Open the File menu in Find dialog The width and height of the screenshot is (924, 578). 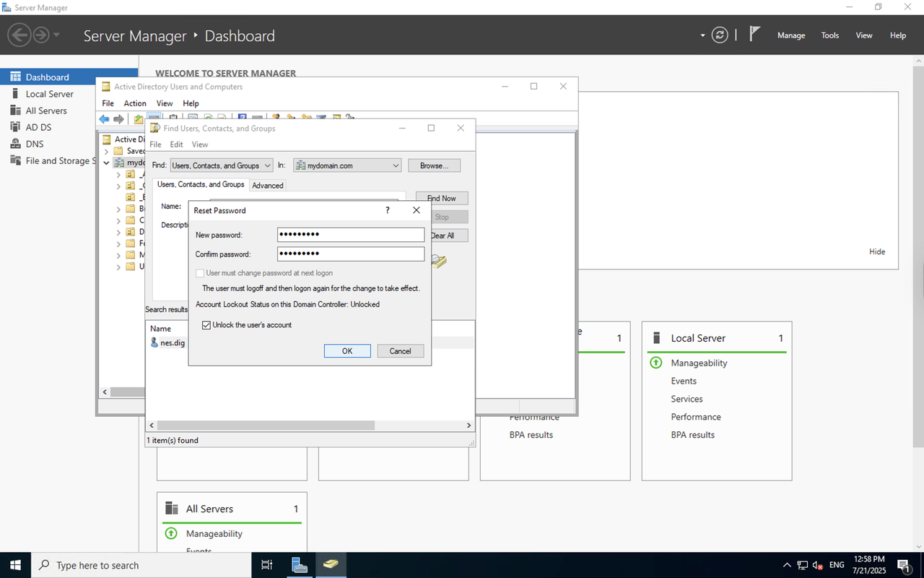pyautogui.click(x=155, y=144)
